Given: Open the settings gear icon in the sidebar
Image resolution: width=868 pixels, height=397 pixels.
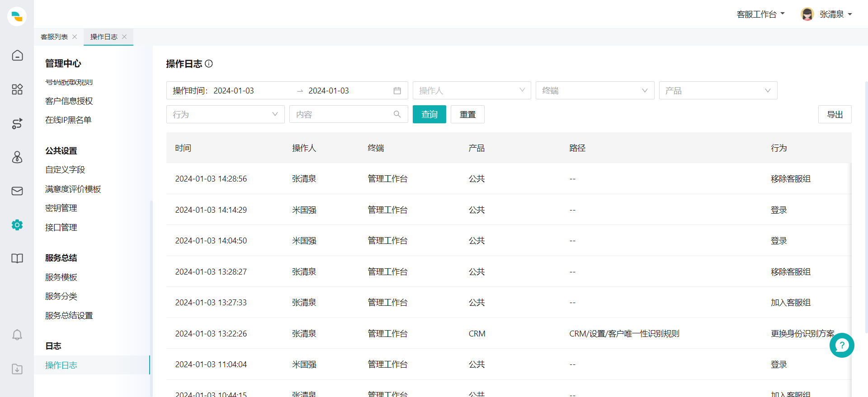Looking at the screenshot, I should (x=17, y=225).
